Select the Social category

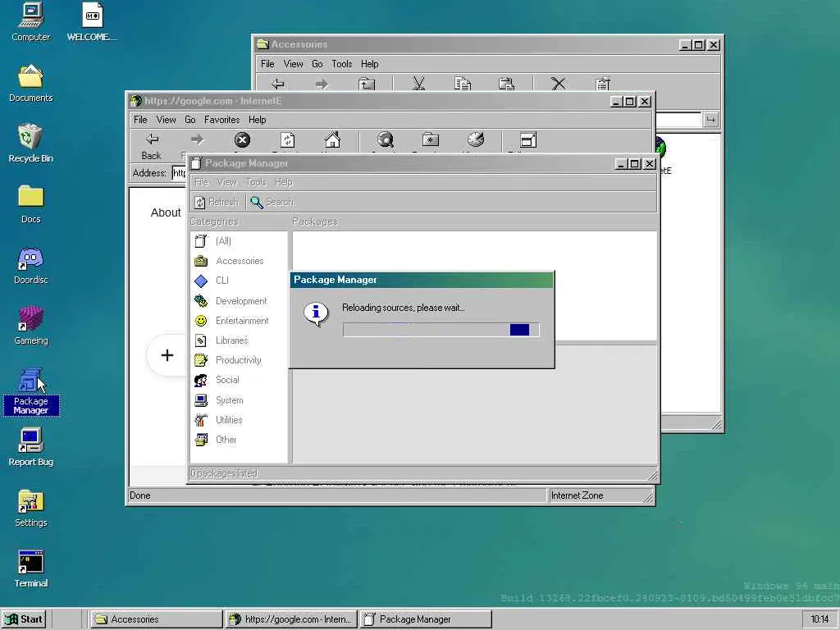click(239, 380)
